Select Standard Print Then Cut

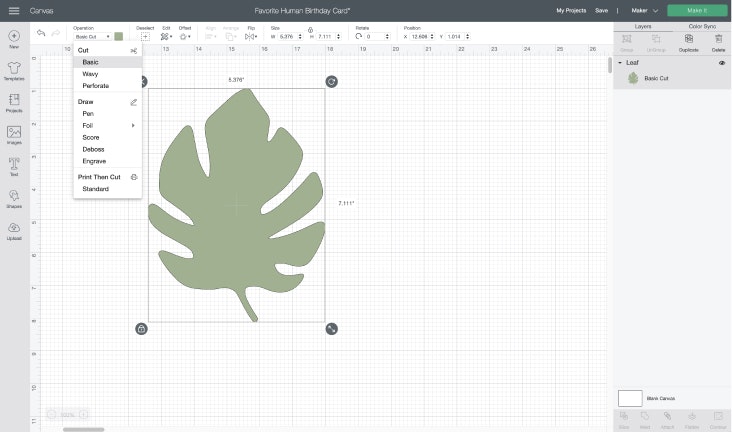95,189
